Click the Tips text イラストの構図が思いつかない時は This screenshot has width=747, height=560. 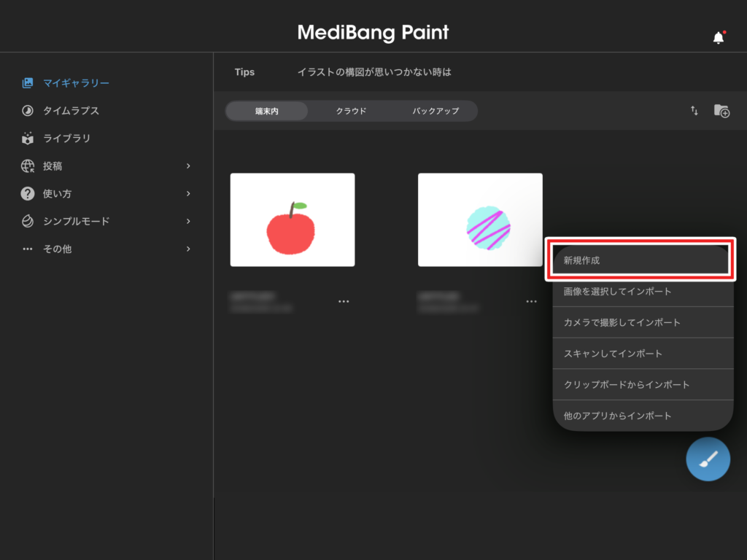tap(374, 72)
